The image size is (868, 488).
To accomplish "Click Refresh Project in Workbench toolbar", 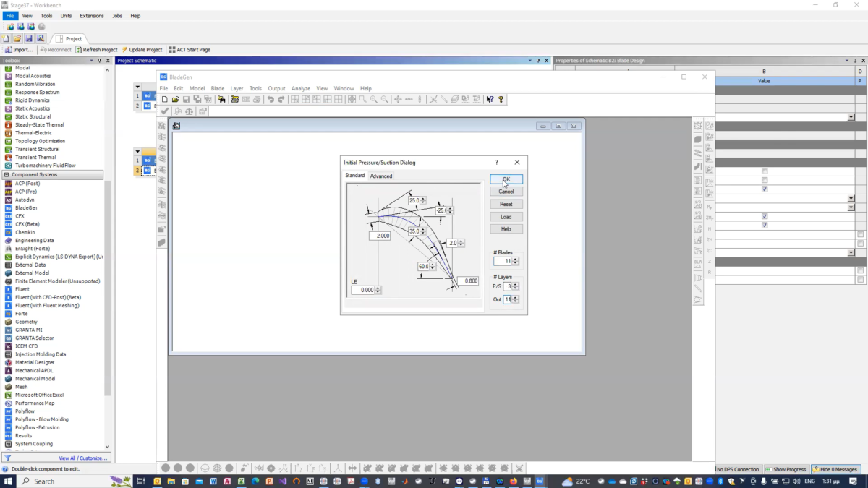I will coord(96,50).
